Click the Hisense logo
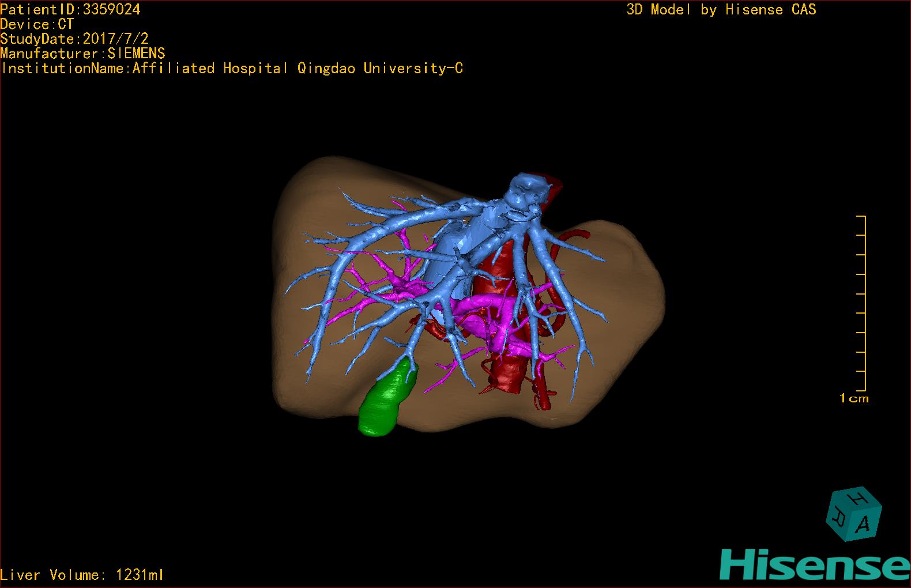 tap(815, 564)
